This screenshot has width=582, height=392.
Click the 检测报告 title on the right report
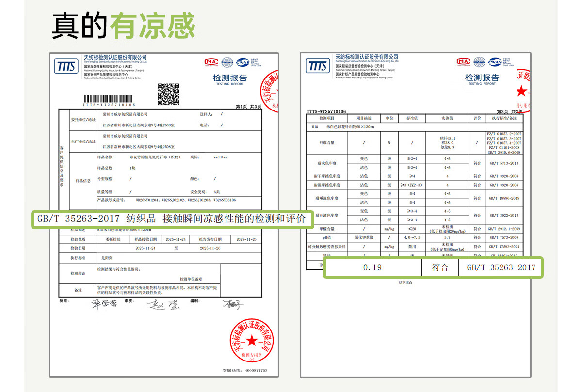pyautogui.click(x=482, y=78)
